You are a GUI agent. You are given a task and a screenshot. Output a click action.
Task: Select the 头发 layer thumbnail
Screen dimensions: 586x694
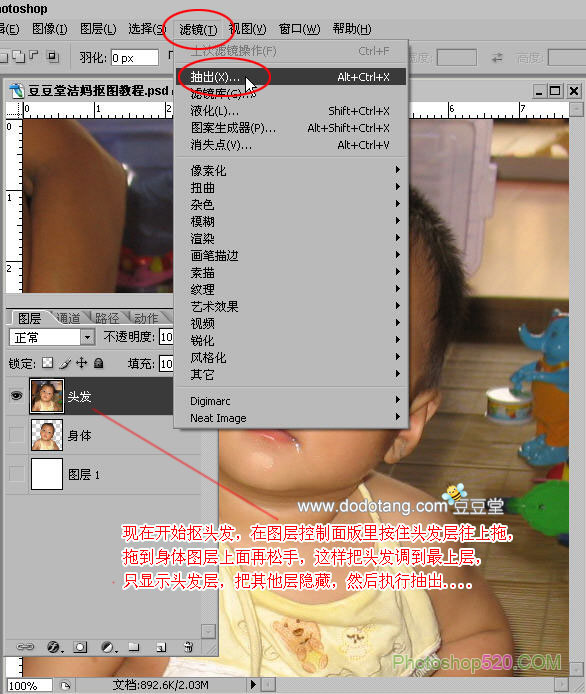pyautogui.click(x=47, y=396)
